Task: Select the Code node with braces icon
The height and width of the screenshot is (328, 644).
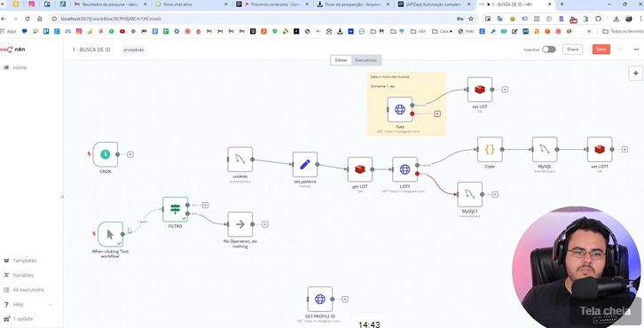Action: pyautogui.click(x=490, y=150)
